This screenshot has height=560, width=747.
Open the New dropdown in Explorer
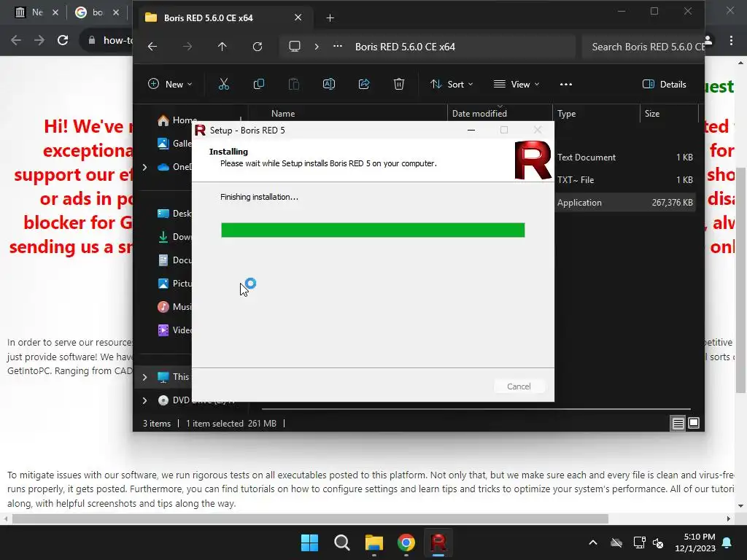pos(170,85)
